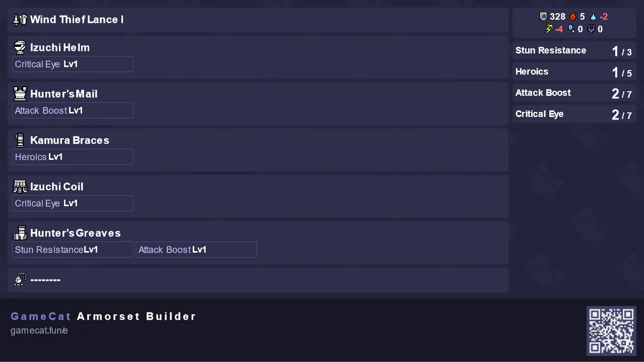
Task: Click the Hunter's Mail chest icon
Action: (x=20, y=94)
